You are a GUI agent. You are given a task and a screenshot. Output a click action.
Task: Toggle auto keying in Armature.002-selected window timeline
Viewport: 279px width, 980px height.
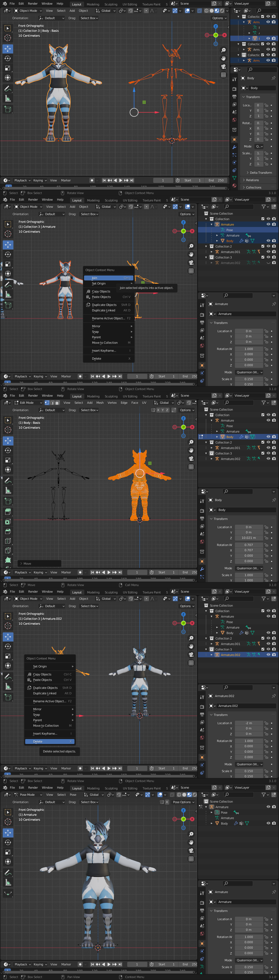(80, 768)
